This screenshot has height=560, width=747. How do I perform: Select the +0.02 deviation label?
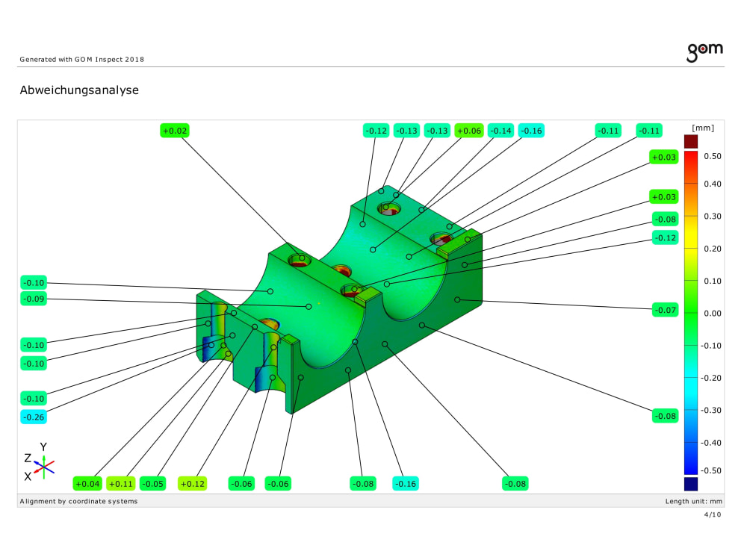tap(175, 131)
